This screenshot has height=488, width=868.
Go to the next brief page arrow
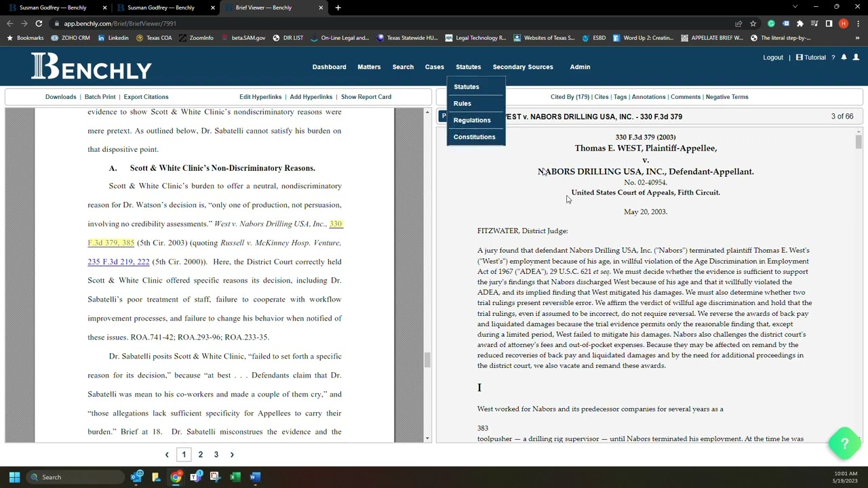click(x=232, y=455)
